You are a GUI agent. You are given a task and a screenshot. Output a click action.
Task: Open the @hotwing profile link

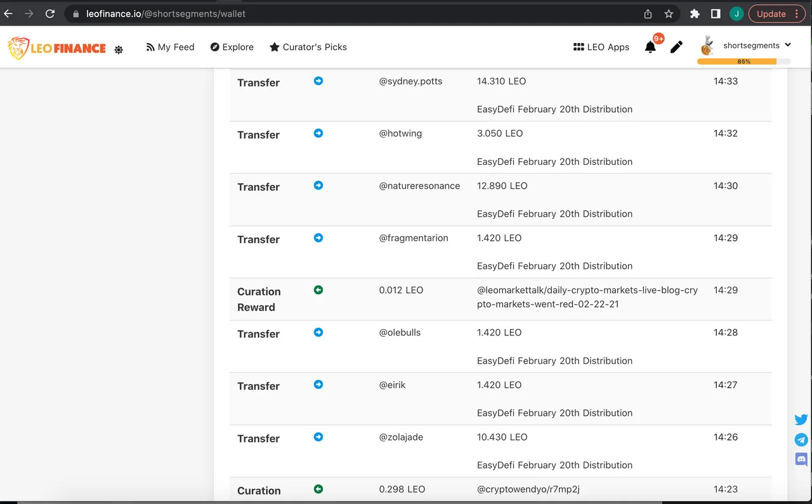(x=400, y=133)
